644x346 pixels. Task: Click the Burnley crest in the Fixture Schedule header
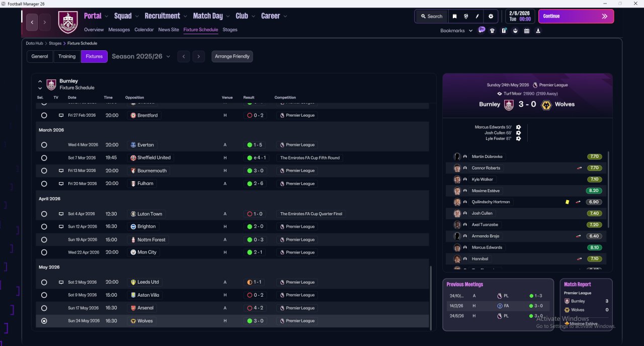51,84
